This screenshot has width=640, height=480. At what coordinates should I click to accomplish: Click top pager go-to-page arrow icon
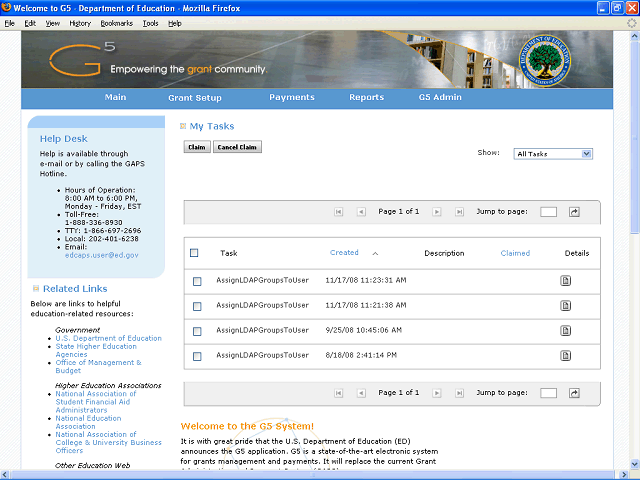[574, 212]
